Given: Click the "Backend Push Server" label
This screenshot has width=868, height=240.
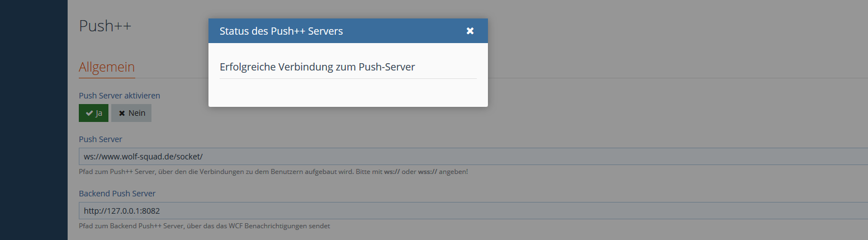Looking at the screenshot, I should (117, 193).
